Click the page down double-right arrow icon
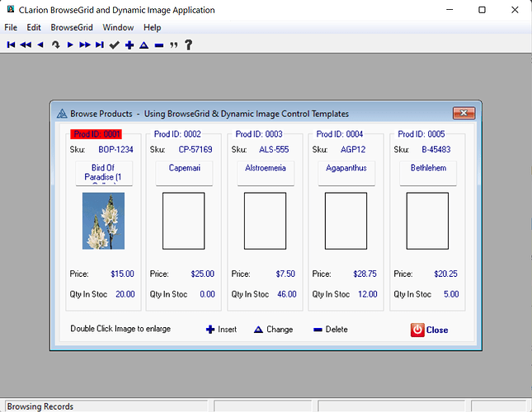Screen dimensions: 532x412 coord(84,45)
